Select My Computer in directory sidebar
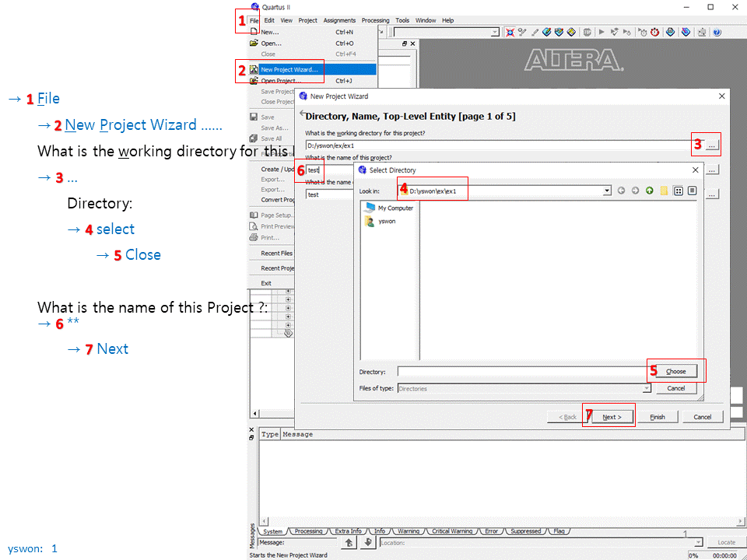Screen dimensions: 747x560 [389, 208]
